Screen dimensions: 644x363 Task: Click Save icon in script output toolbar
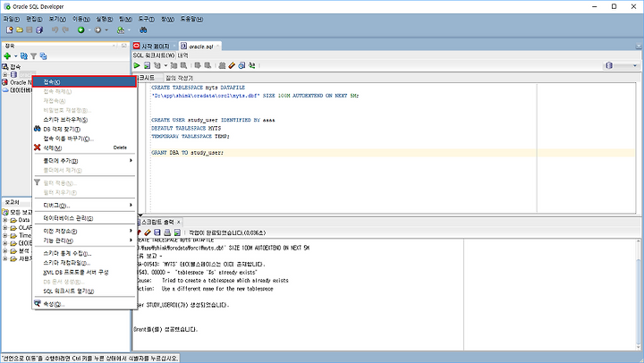157,232
